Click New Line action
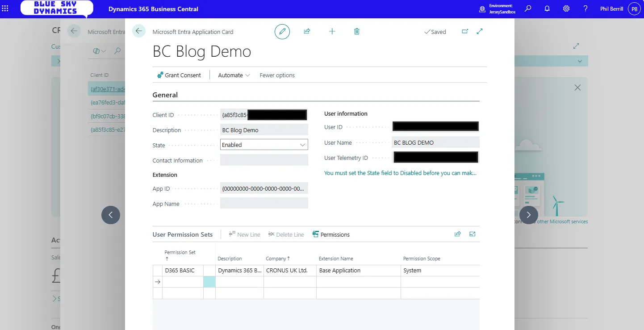Screen dimensions: 644x330 point(244,234)
